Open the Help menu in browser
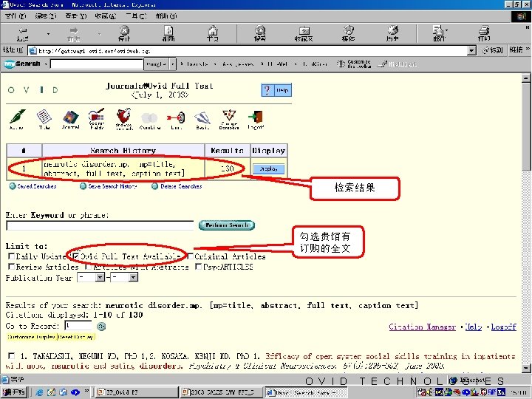532x399 pixels. click(x=166, y=16)
